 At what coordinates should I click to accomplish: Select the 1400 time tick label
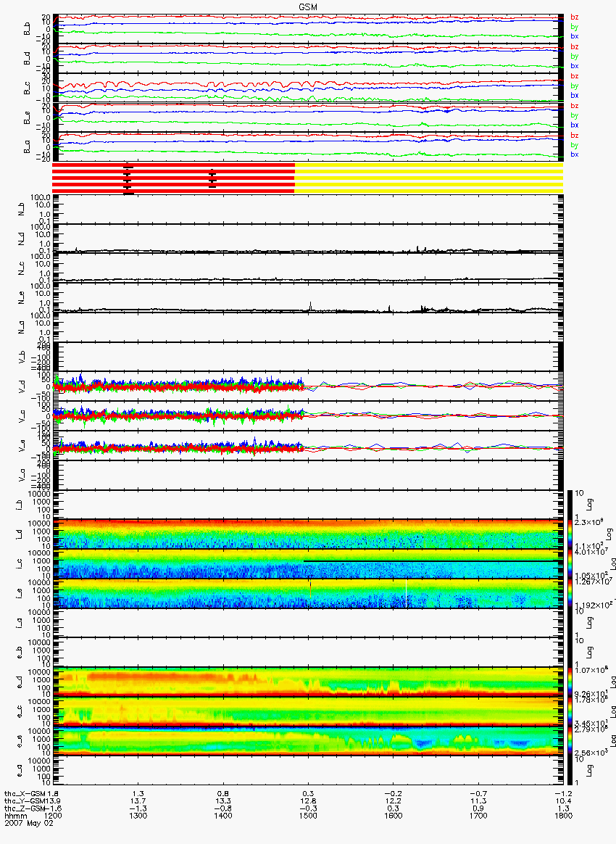(223, 816)
